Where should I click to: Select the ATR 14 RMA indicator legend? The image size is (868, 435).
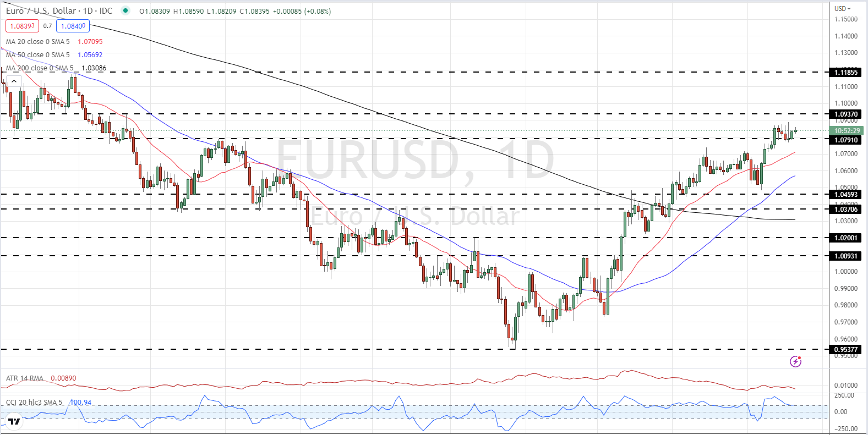[25, 378]
